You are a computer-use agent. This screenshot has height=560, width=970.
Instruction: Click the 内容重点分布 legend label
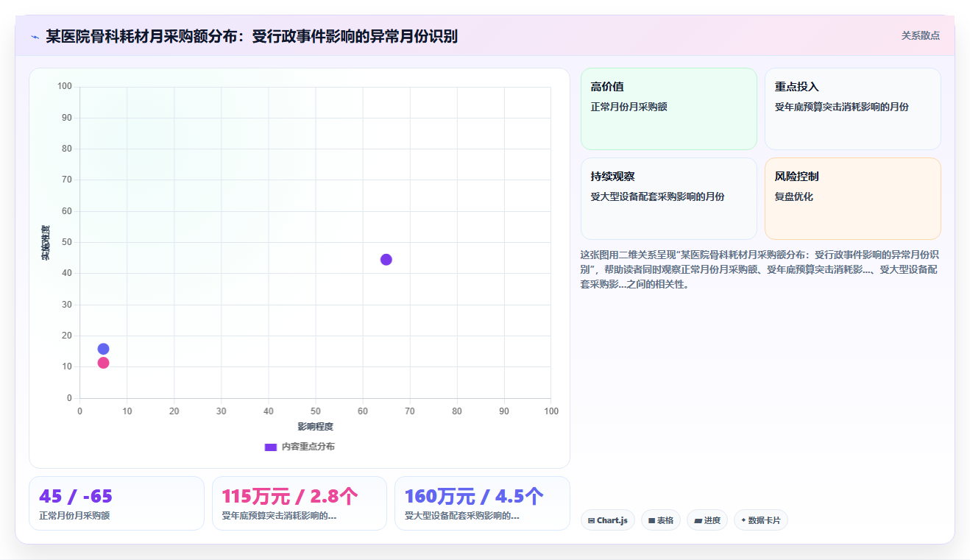(308, 447)
